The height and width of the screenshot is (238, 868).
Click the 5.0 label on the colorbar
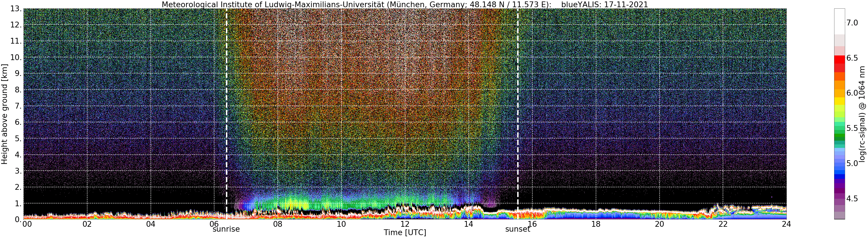click(x=852, y=163)
